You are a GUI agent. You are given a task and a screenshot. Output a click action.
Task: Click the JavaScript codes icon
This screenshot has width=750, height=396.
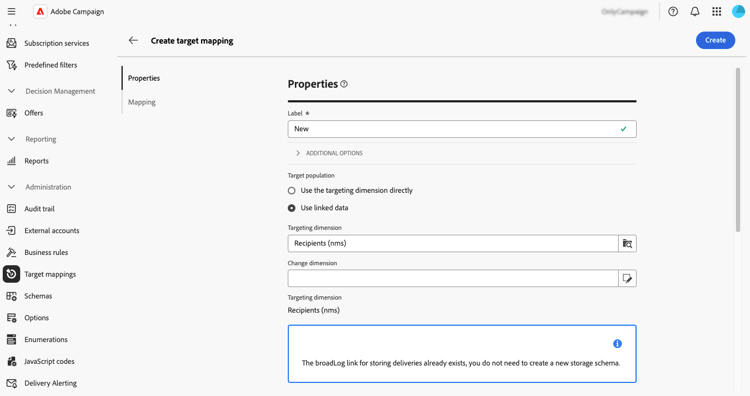click(11, 362)
